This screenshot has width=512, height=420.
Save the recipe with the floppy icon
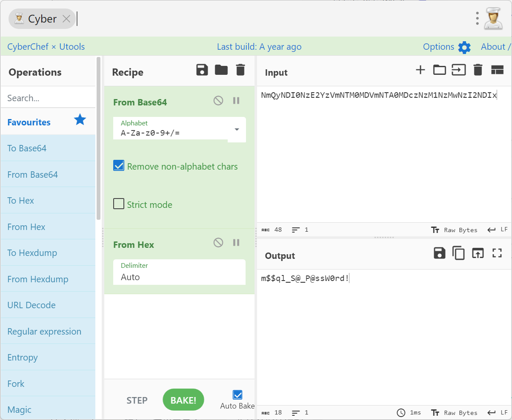[x=202, y=70]
